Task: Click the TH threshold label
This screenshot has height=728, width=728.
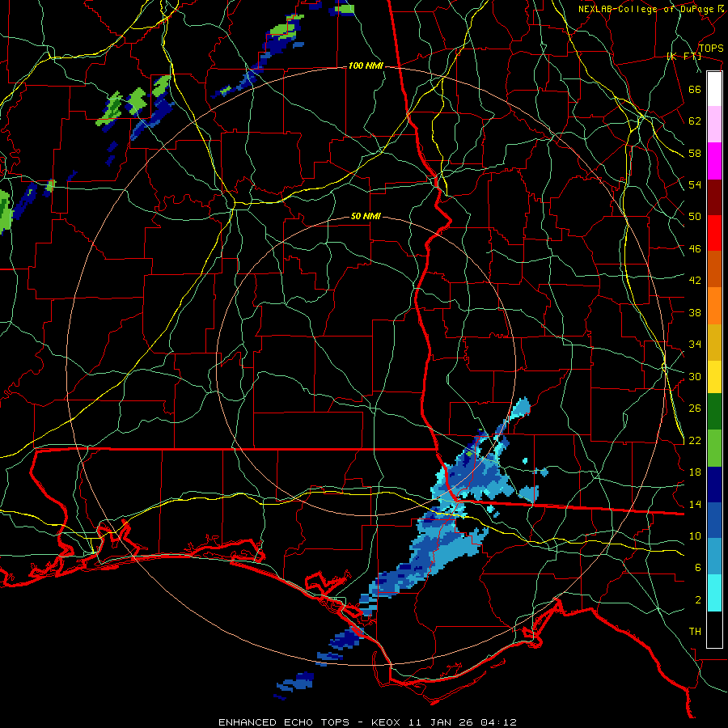Action: [695, 632]
